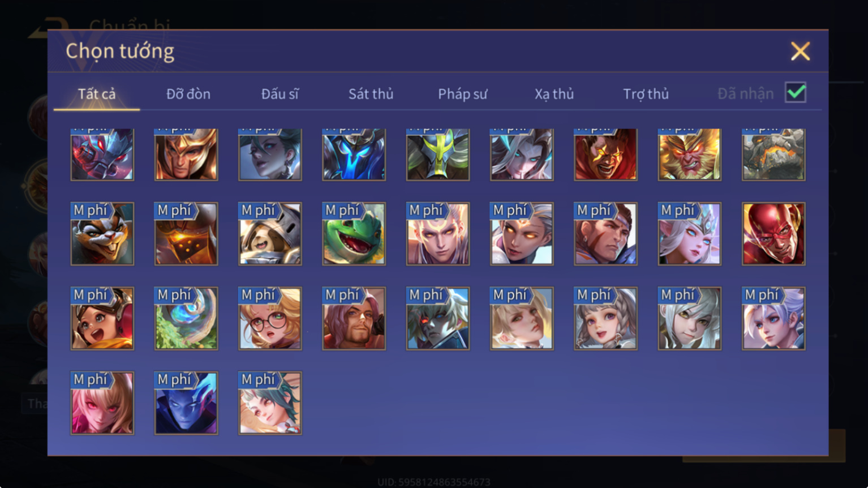Pick the blonde girl with glasses

[270, 318]
